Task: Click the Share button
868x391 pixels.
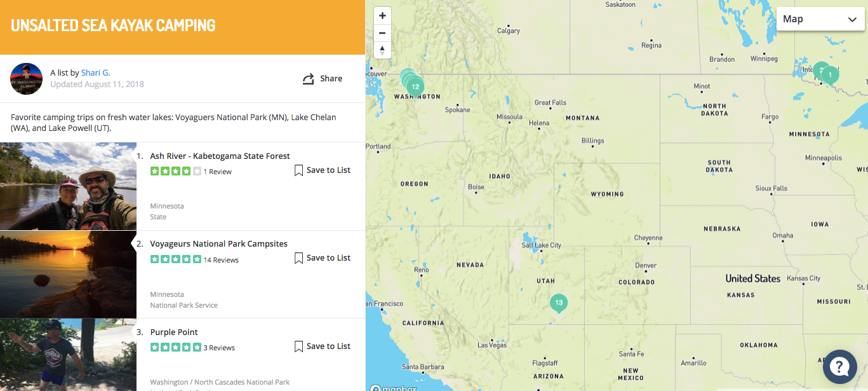Action: (323, 79)
